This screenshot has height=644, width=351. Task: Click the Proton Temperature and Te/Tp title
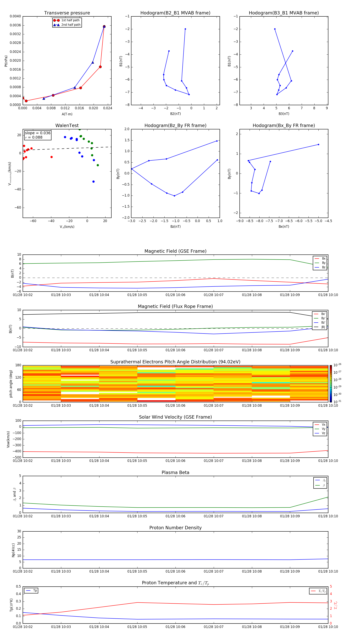175,583
